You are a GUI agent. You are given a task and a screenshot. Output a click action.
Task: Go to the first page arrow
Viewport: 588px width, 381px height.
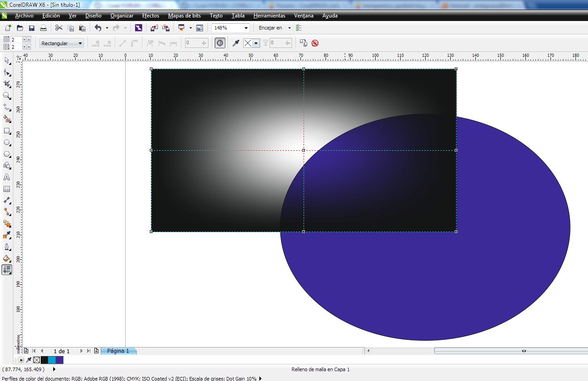(34, 351)
